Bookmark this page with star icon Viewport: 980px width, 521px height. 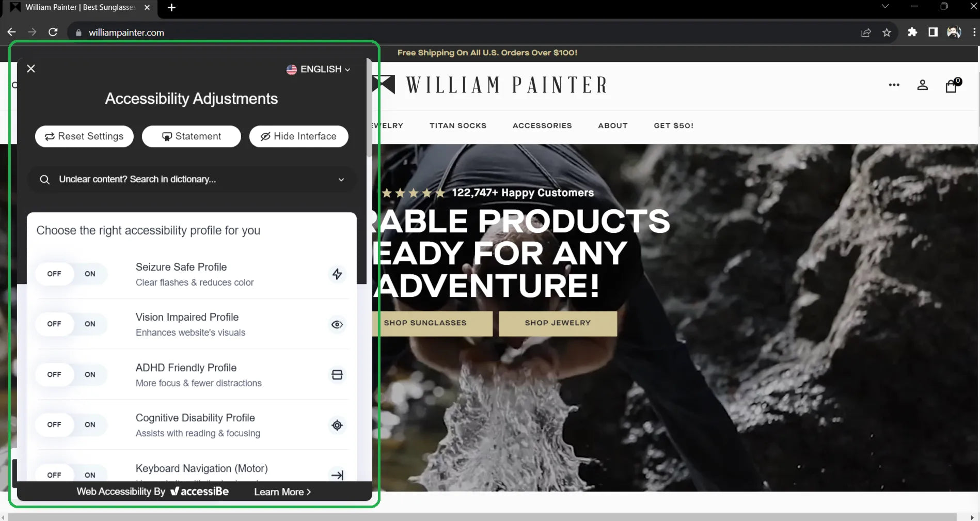(887, 33)
